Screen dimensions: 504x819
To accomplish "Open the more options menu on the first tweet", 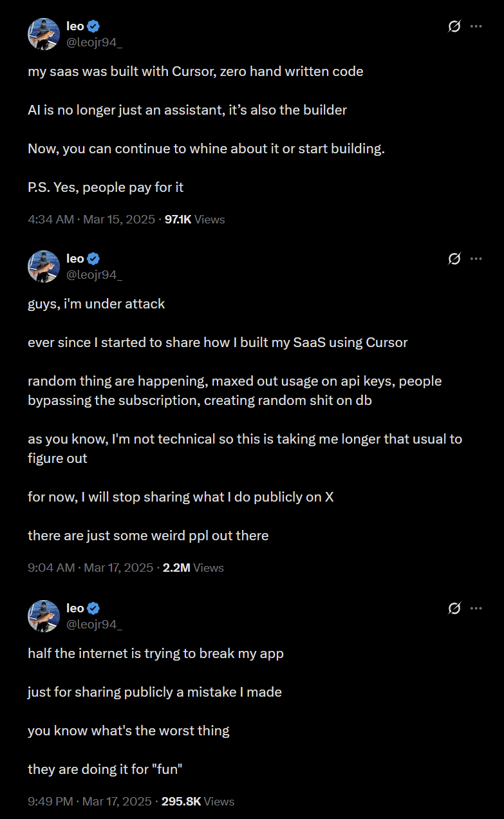I will [x=476, y=26].
